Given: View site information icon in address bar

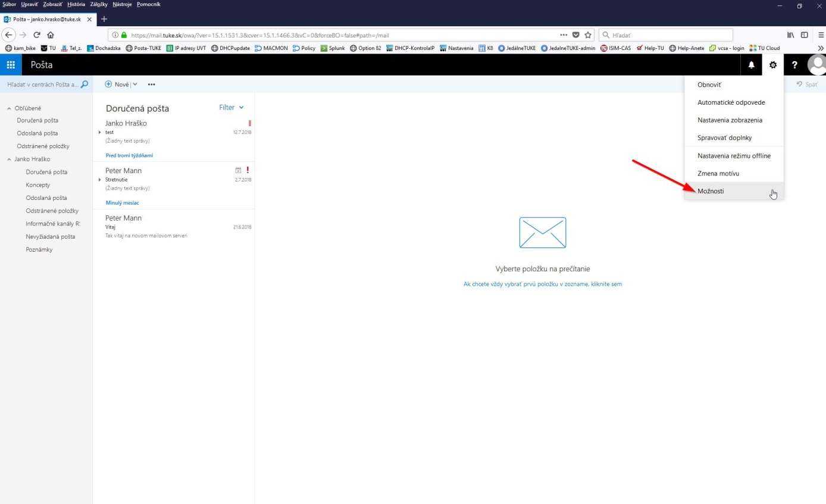Looking at the screenshot, I should click(114, 35).
